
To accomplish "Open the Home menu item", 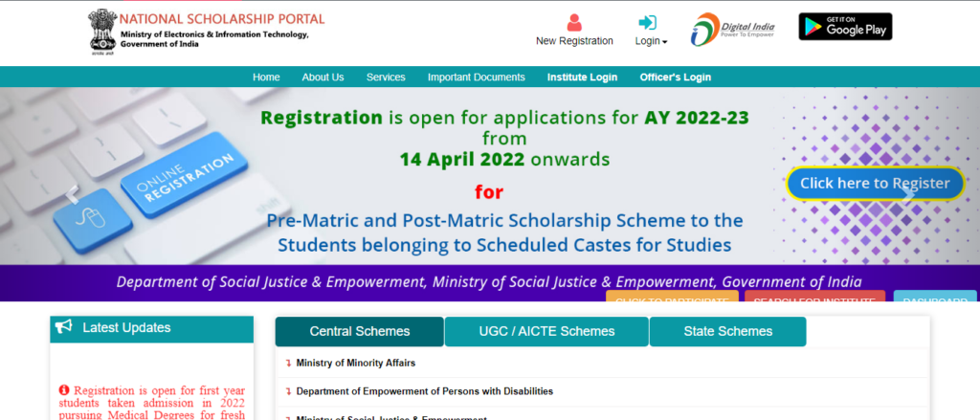I will click(266, 77).
